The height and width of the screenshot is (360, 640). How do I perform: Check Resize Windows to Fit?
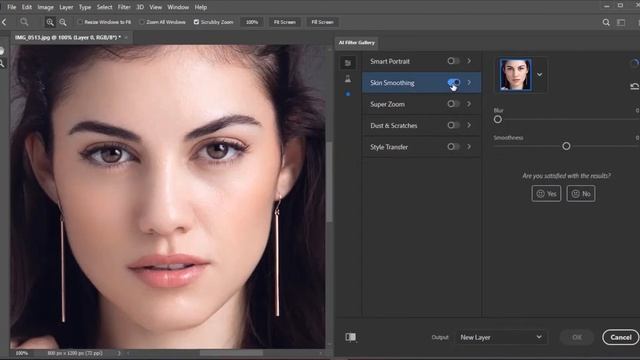point(80,22)
